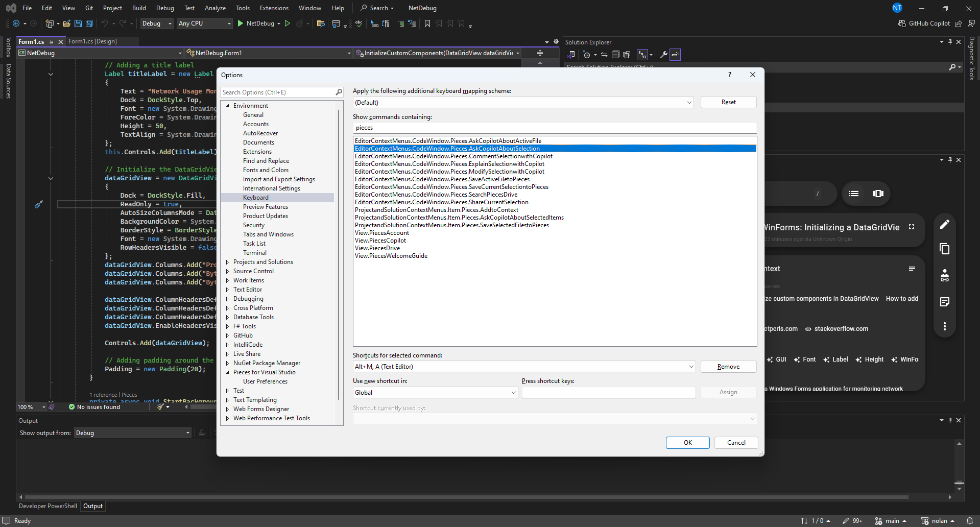This screenshot has width=980, height=527.
Task: Click the Undo arrow icon
Action: coord(104,23)
